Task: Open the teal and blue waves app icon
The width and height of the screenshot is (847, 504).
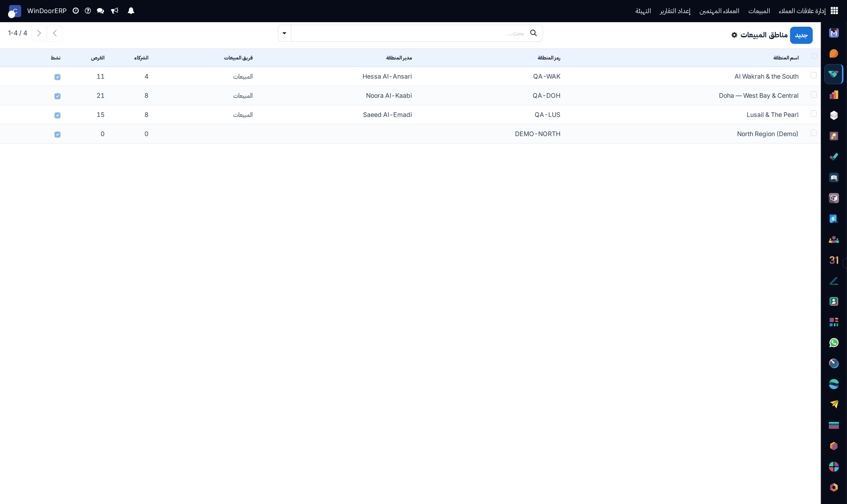Action: 834,384
